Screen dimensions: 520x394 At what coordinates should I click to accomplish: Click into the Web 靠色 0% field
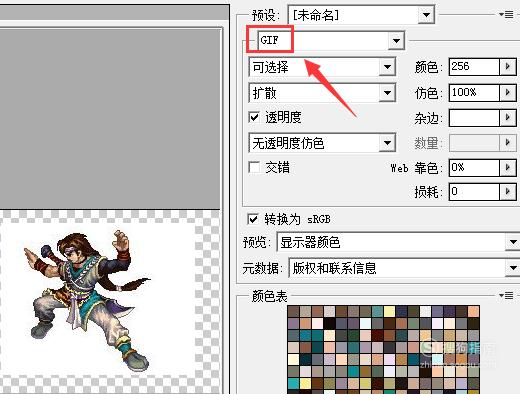tap(474, 167)
